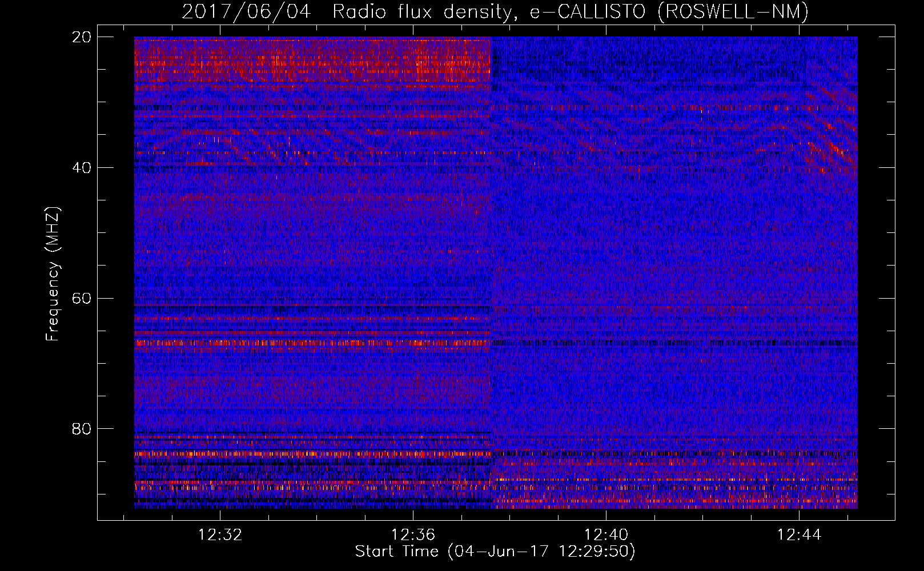Click the red noise band at 20-28 MHz before 12:37
This screenshot has height=571, width=924.
pyautogui.click(x=312, y=64)
